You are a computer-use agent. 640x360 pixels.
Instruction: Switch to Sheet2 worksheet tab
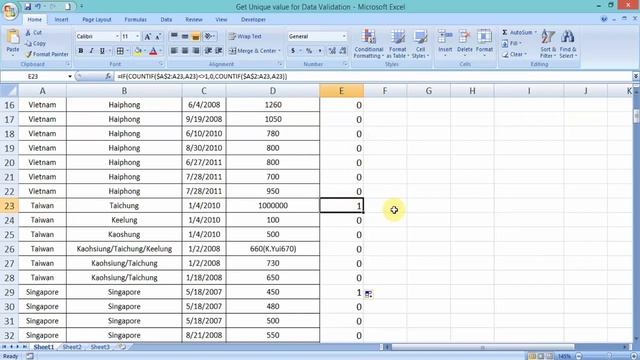(72, 347)
